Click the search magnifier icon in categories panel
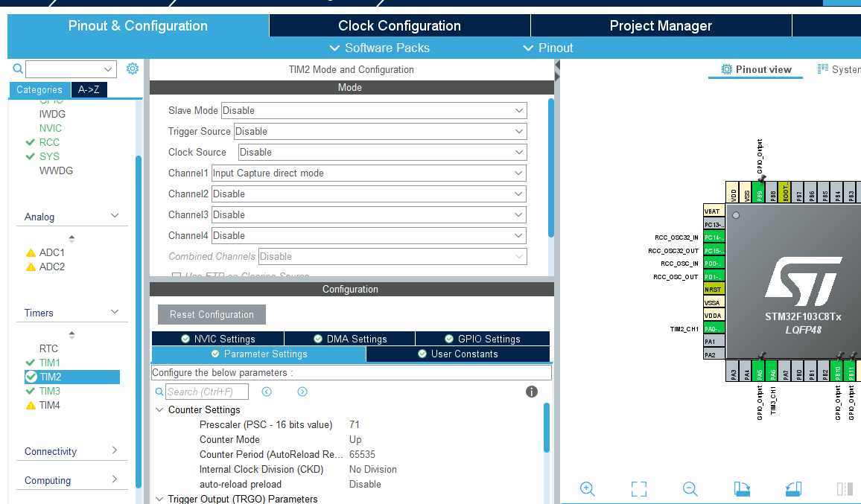861x504 pixels. pyautogui.click(x=18, y=68)
